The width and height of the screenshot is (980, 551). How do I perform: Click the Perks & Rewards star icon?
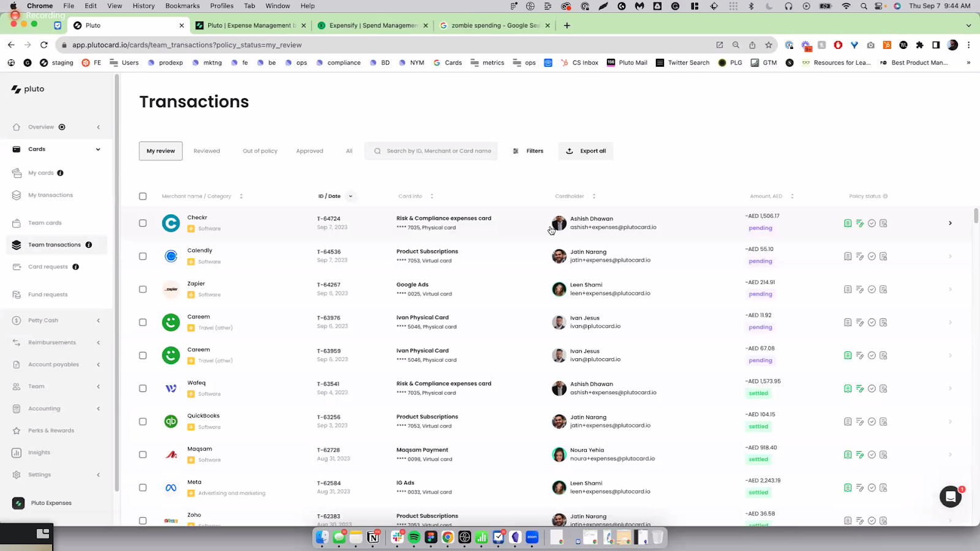[x=17, y=430]
